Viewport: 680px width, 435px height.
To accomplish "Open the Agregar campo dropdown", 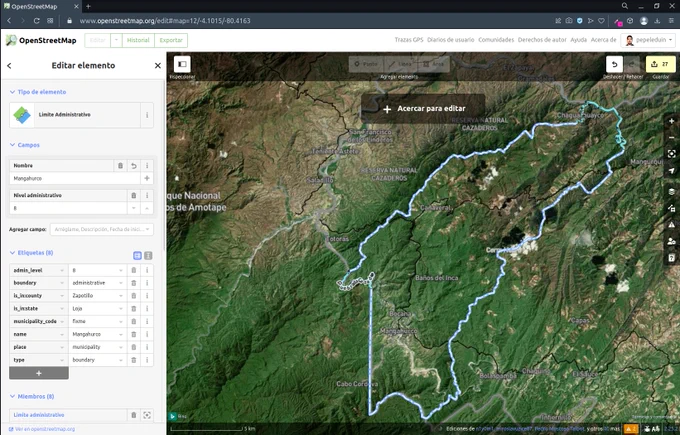I will [102, 229].
